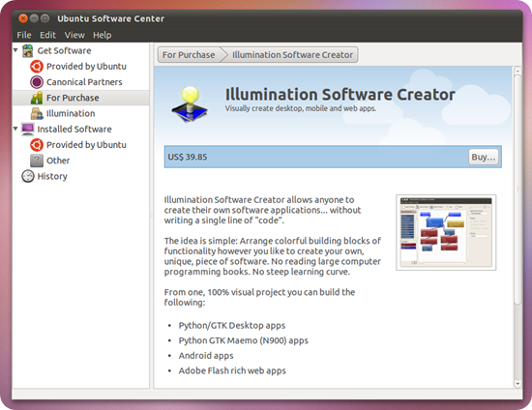Viewport: 532px width, 410px height.
Task: Click the vertical scrollbar handle
Action: coord(517,190)
